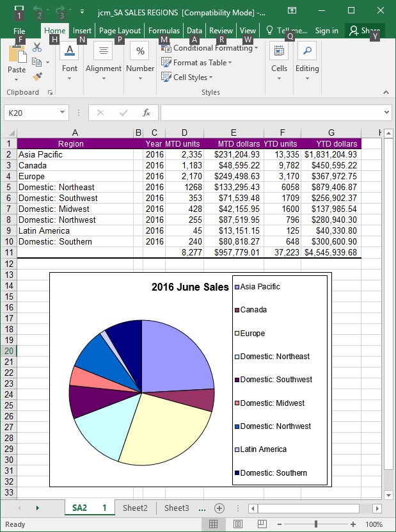Expand the Name Box dropdown arrow
Screen dimensions: 396x532
coord(63,112)
